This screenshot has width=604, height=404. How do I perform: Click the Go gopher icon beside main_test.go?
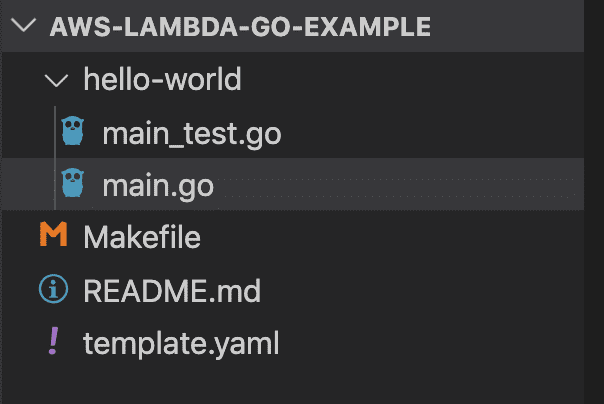pyautogui.click(x=73, y=131)
